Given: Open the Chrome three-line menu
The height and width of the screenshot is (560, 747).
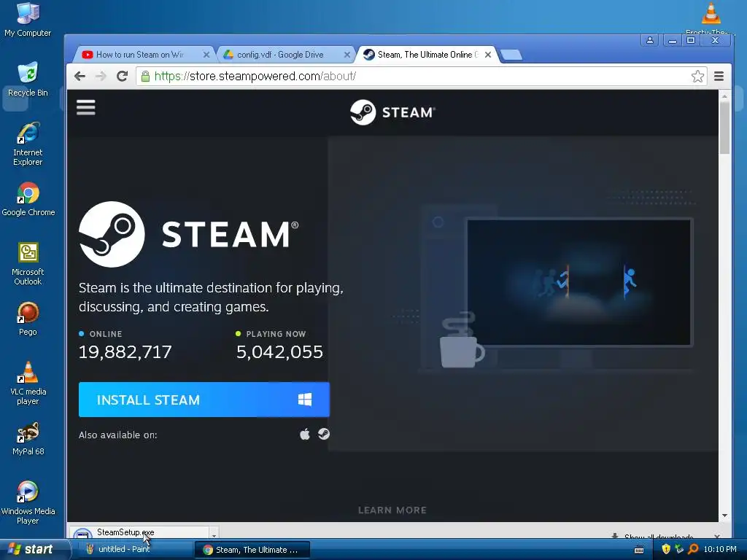Looking at the screenshot, I should (x=719, y=76).
